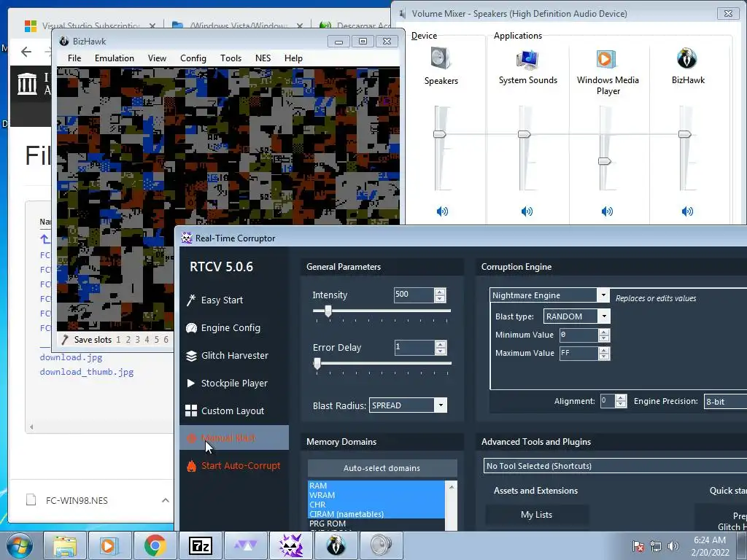Click Volume Mixer speaker taskbar icon
Screen dimensions: 747x560
click(x=381, y=545)
